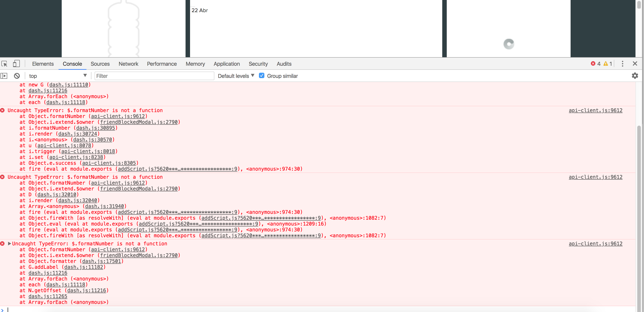
Task: Open the Elements tab
Action: [x=43, y=64]
